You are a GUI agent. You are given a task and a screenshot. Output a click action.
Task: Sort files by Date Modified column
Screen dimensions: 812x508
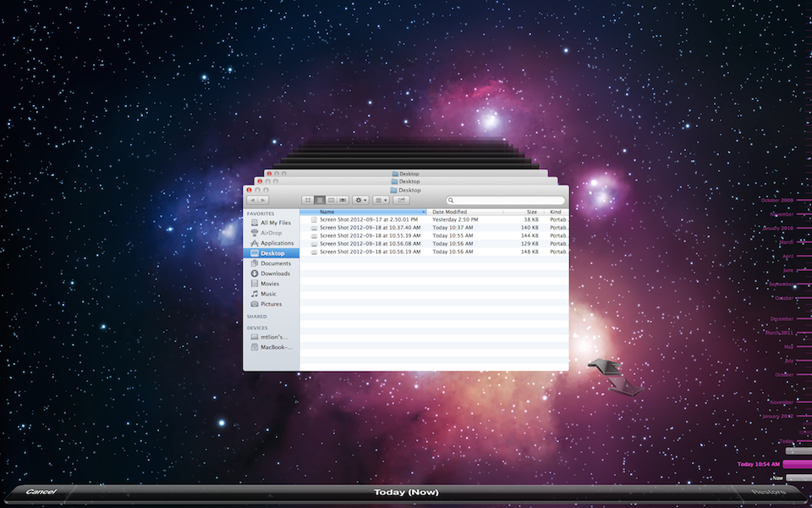464,212
